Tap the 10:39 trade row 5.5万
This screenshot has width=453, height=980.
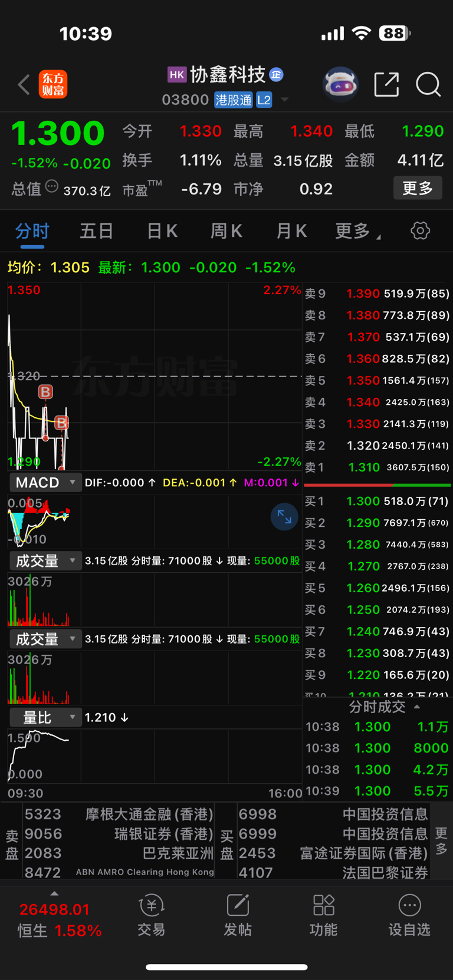pos(377,791)
